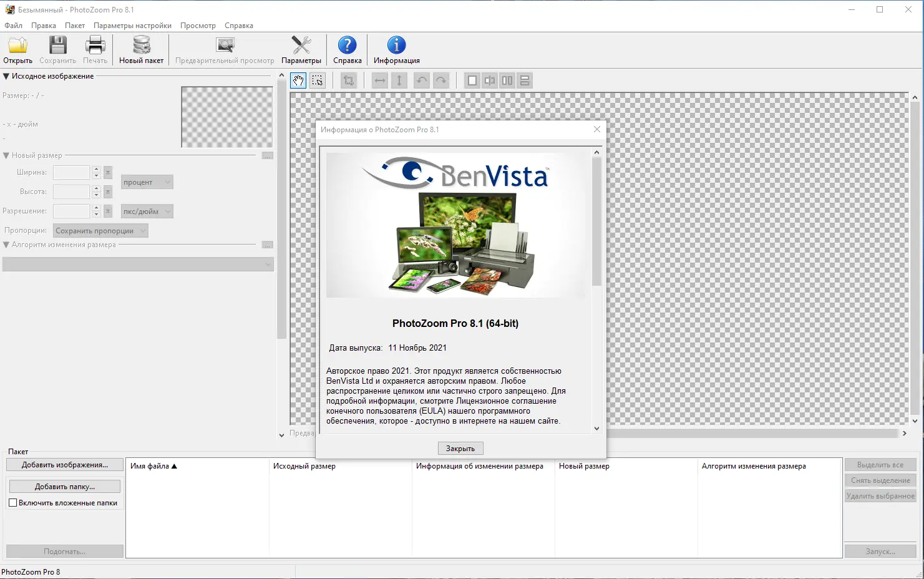The width and height of the screenshot is (924, 579).
Task: Click the Исходный размер column header
Action: (340, 466)
